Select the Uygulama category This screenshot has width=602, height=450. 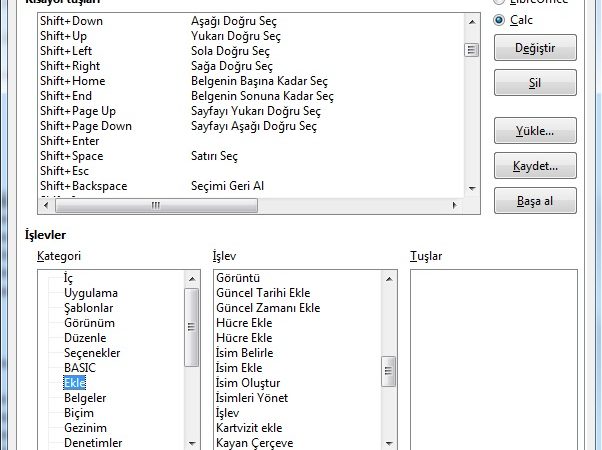pos(91,293)
